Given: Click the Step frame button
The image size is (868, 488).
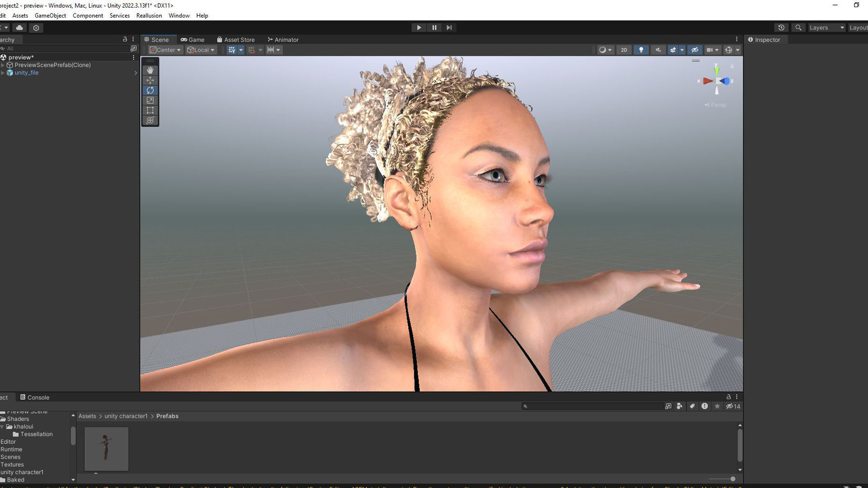Looking at the screenshot, I should 449,28.
